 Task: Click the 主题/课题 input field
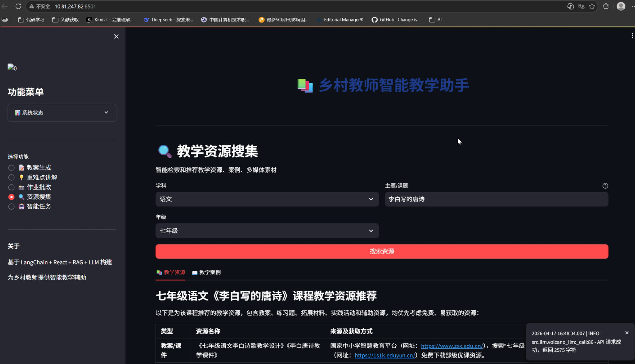coord(496,199)
